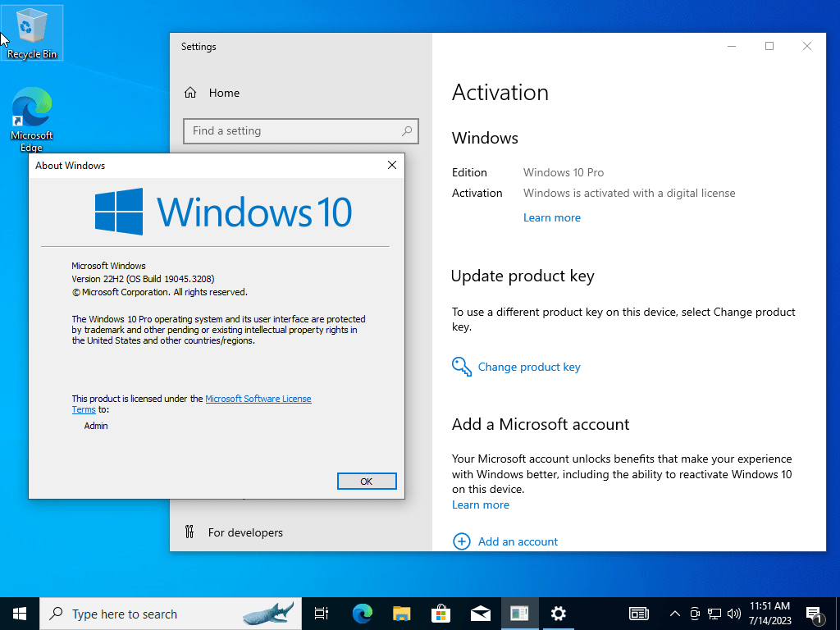Open the Recycle Bin desktop icon
The width and height of the screenshot is (840, 630).
[x=32, y=33]
